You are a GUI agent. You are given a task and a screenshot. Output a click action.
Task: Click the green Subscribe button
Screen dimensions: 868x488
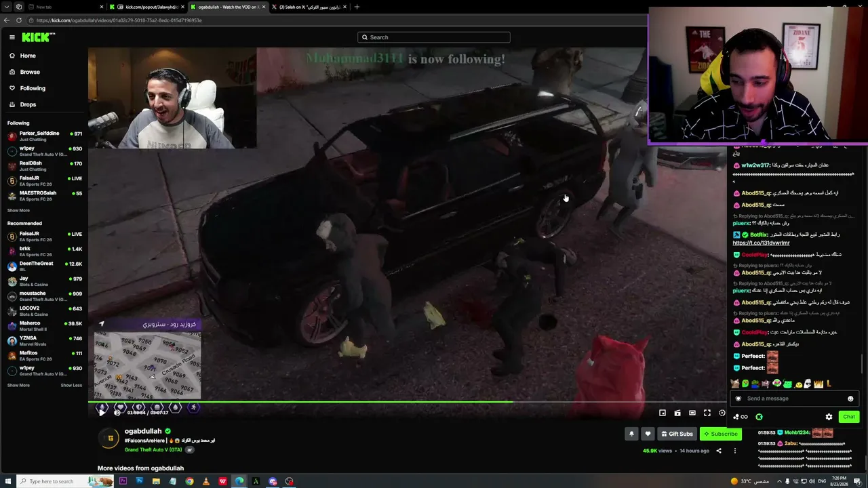[721, 434]
